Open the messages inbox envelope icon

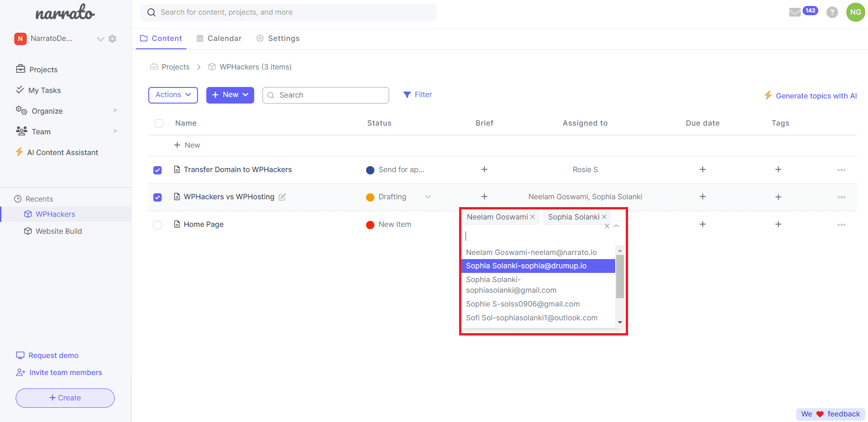pyautogui.click(x=795, y=12)
